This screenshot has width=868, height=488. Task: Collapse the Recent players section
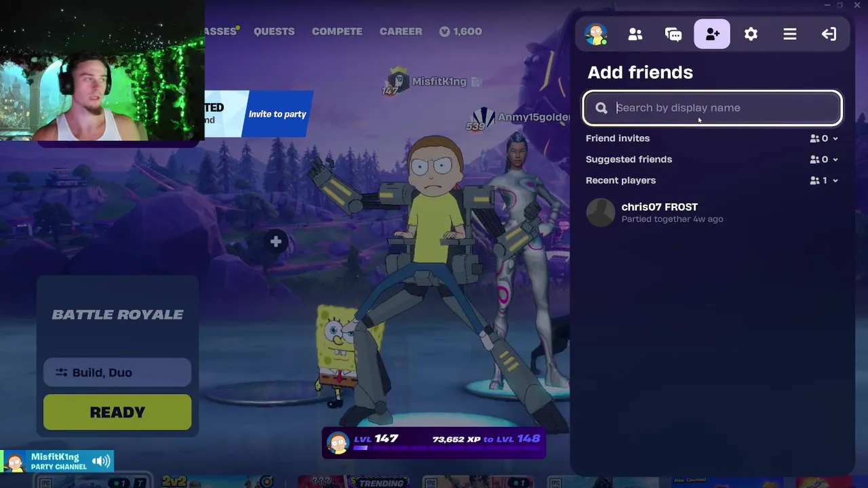click(712, 180)
